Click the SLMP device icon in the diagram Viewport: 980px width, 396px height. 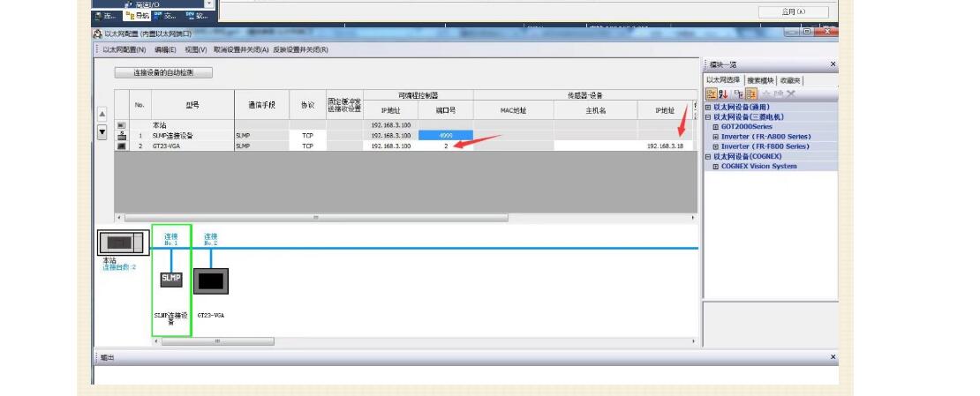171,279
